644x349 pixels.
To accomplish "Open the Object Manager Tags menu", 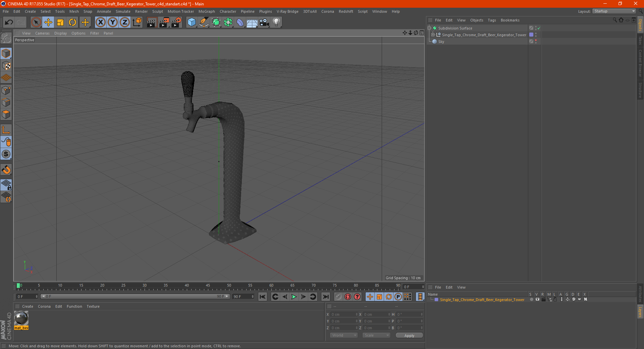I will [x=492, y=20].
